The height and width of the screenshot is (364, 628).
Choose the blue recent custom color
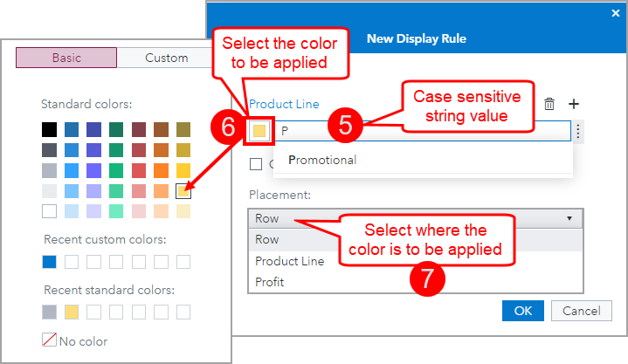pos(50,261)
